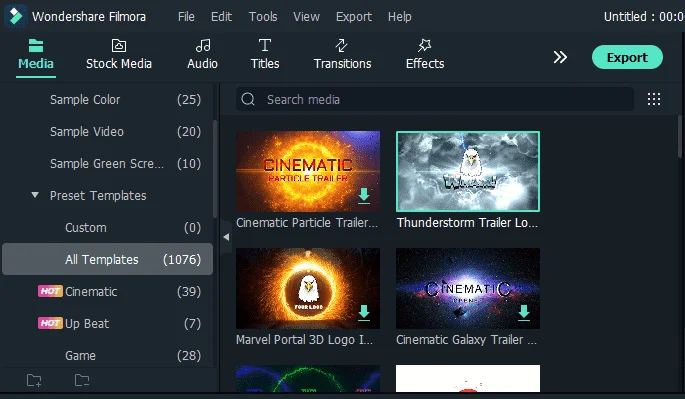Click the HOT badge beside Cinematic
Screen dimensions: 685x399
pos(50,291)
